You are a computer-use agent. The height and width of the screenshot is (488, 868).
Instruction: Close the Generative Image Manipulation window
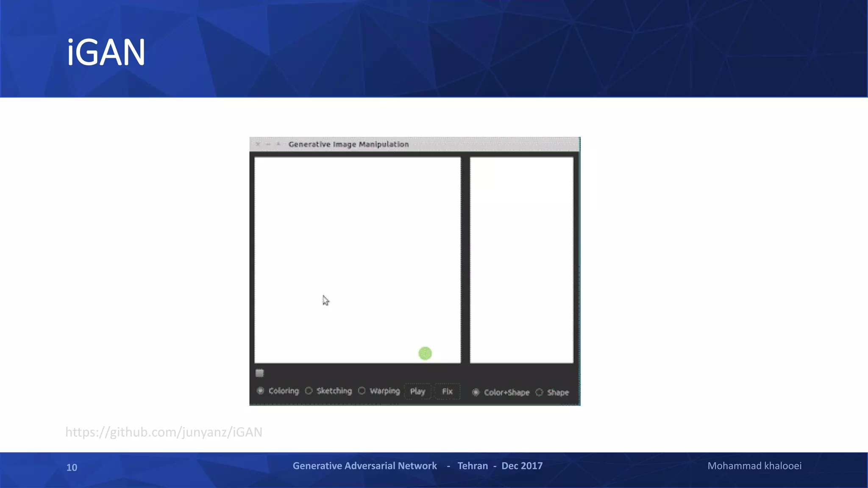click(258, 144)
